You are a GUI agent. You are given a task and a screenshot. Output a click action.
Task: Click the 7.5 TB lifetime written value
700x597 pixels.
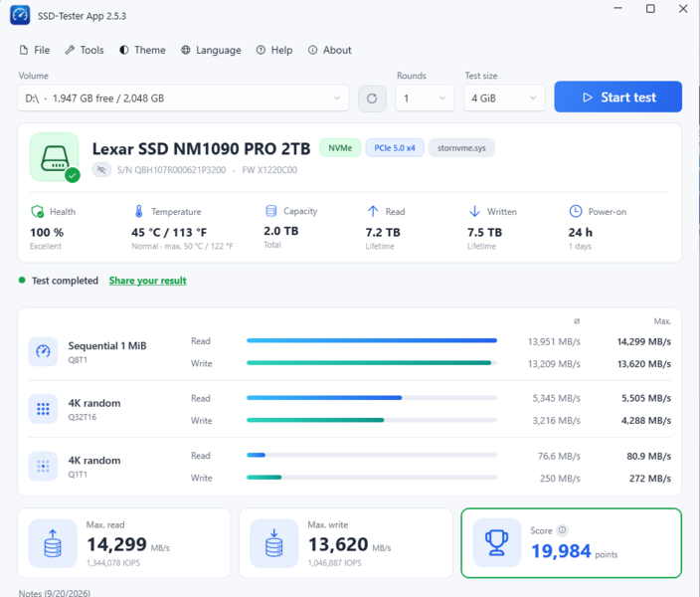pyautogui.click(x=484, y=233)
